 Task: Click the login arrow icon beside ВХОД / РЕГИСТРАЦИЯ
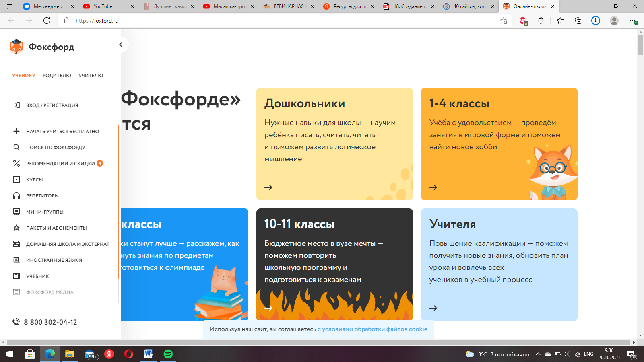point(17,105)
